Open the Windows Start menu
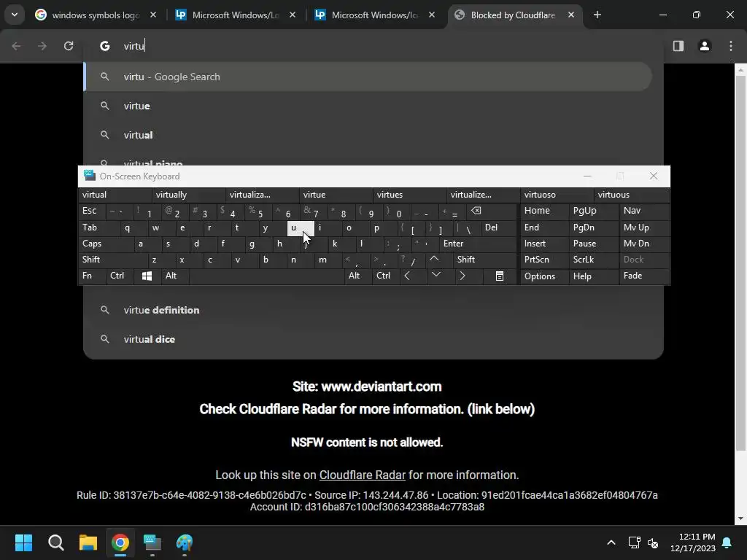This screenshot has width=747, height=560. (x=23, y=542)
